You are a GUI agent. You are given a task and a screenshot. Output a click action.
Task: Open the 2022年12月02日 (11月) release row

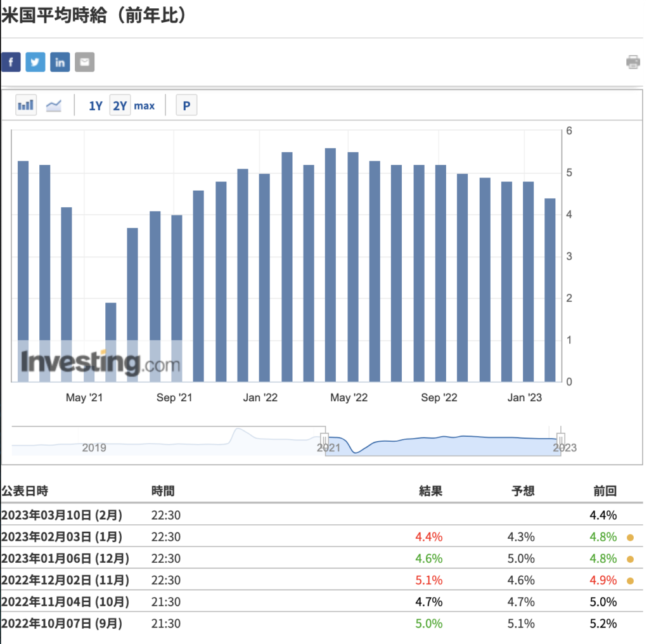tap(322, 580)
